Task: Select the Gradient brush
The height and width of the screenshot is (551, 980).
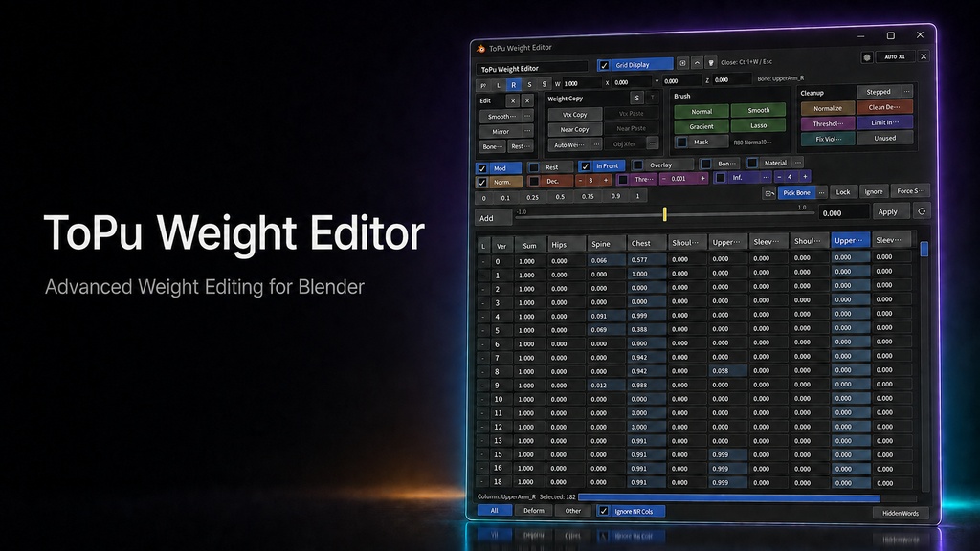Action: click(702, 126)
